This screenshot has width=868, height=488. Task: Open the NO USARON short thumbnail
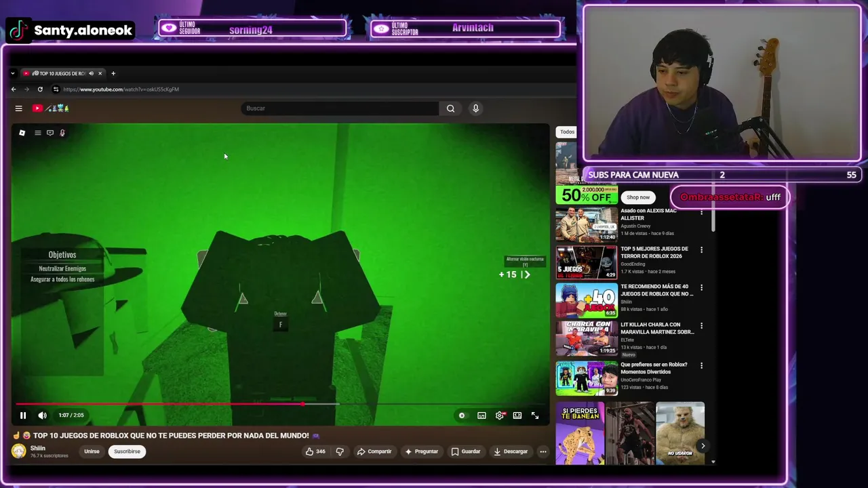pos(680,433)
